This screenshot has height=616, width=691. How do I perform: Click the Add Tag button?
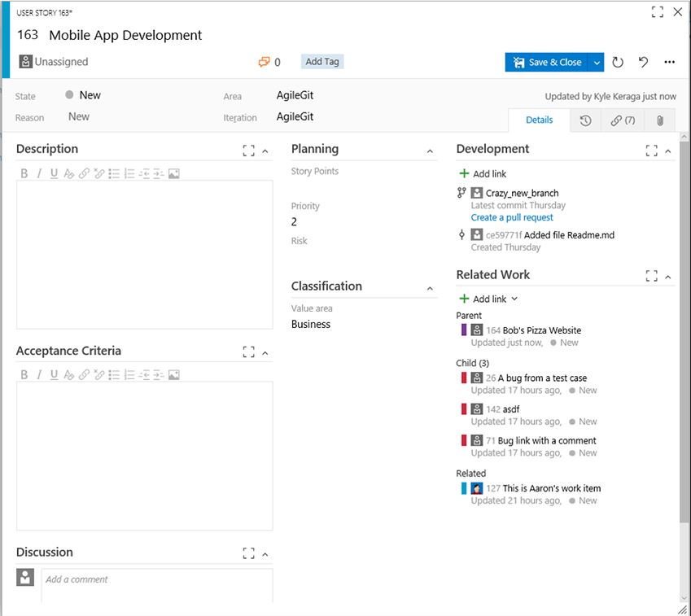coord(322,62)
